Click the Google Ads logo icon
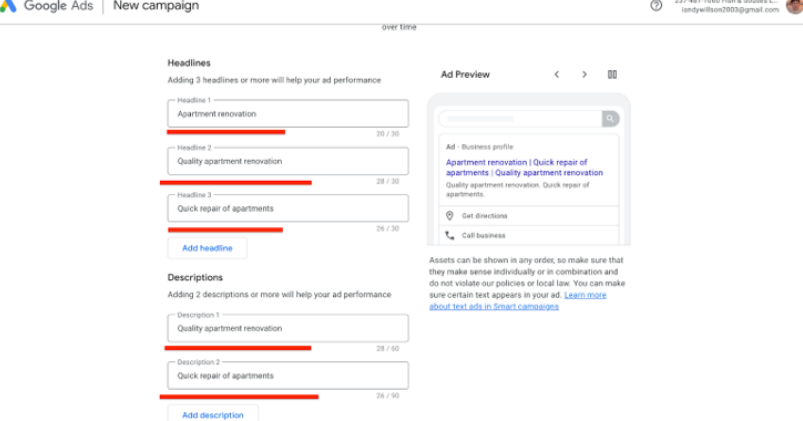The height and width of the screenshot is (421, 803). pos(8,6)
